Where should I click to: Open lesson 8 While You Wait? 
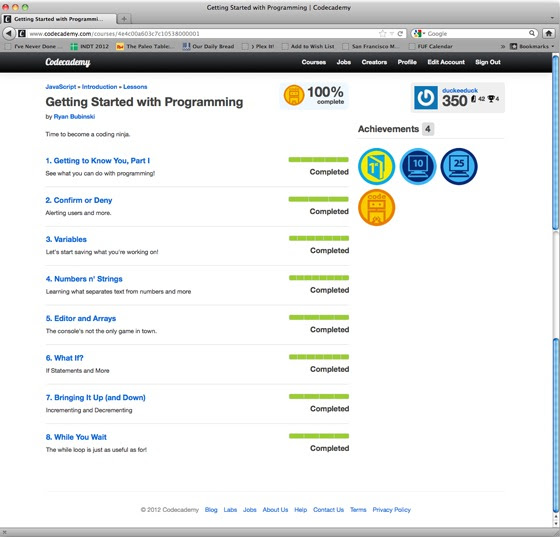point(76,437)
